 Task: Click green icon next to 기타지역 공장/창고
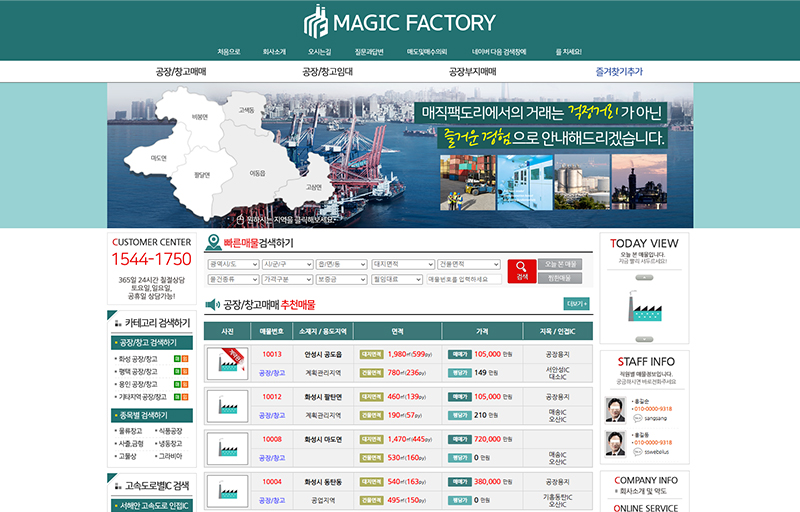pyautogui.click(x=177, y=397)
